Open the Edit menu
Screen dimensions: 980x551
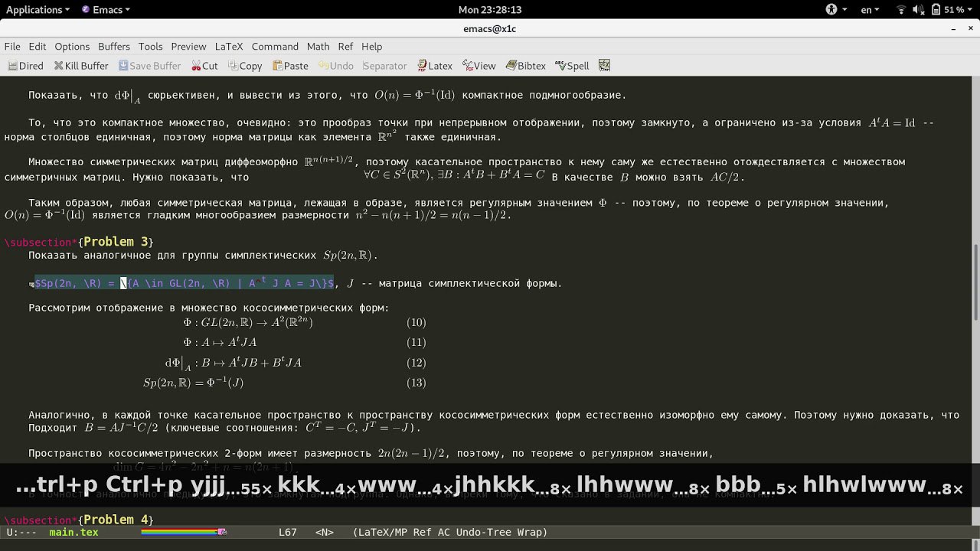[38, 47]
